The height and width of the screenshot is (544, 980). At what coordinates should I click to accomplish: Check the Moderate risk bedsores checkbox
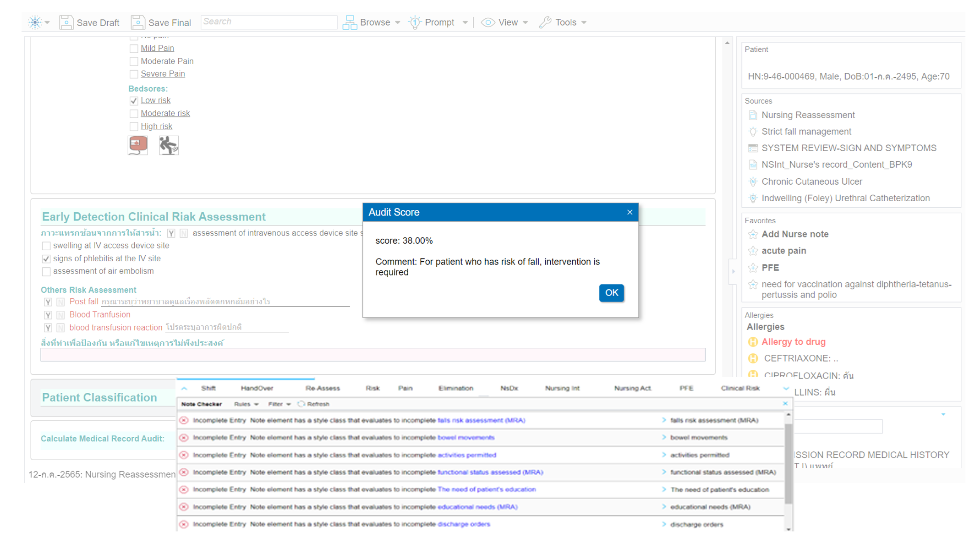click(134, 114)
